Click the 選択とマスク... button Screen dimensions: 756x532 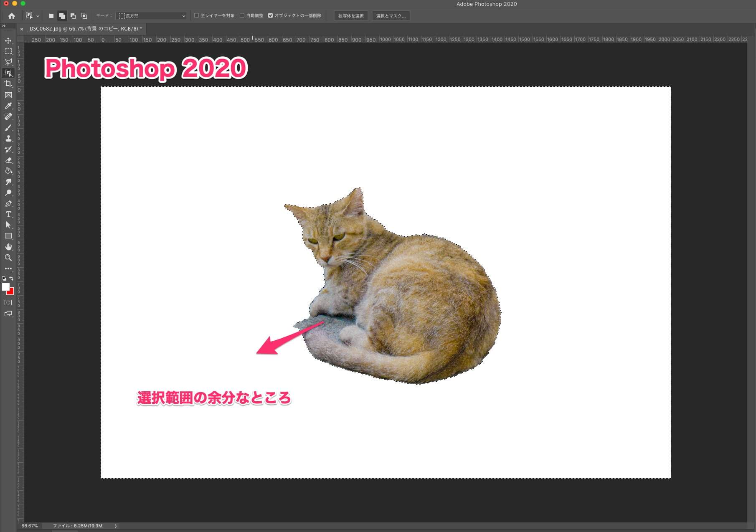pos(391,16)
